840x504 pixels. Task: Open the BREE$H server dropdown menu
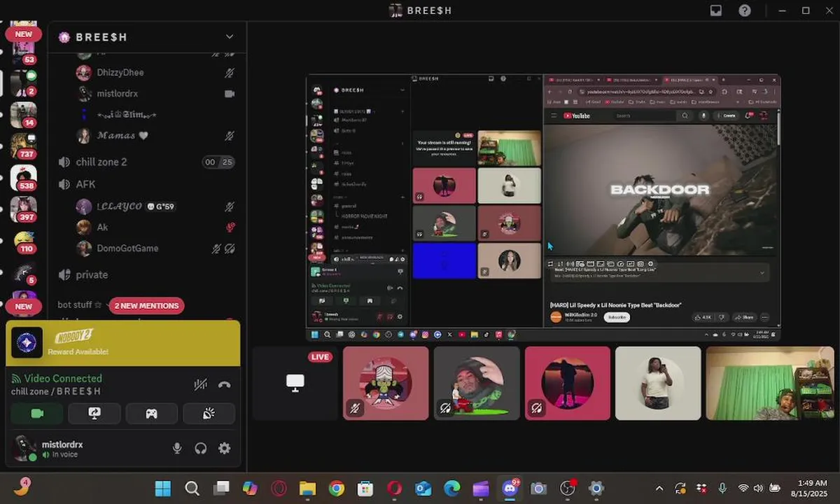pyautogui.click(x=230, y=36)
